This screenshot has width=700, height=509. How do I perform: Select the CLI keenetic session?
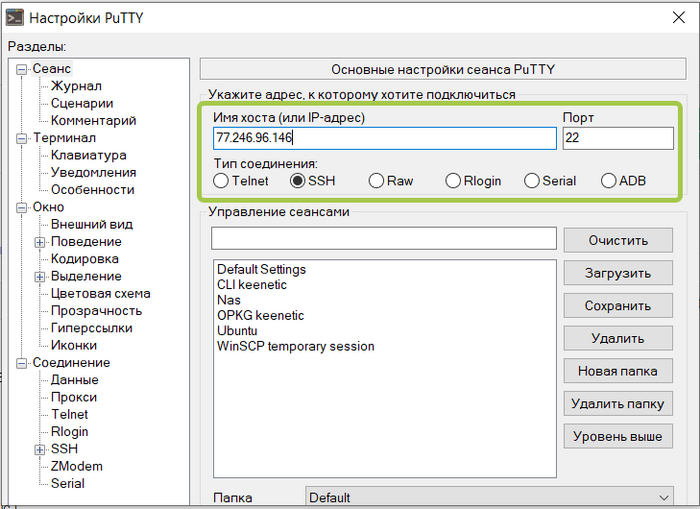pyautogui.click(x=252, y=285)
